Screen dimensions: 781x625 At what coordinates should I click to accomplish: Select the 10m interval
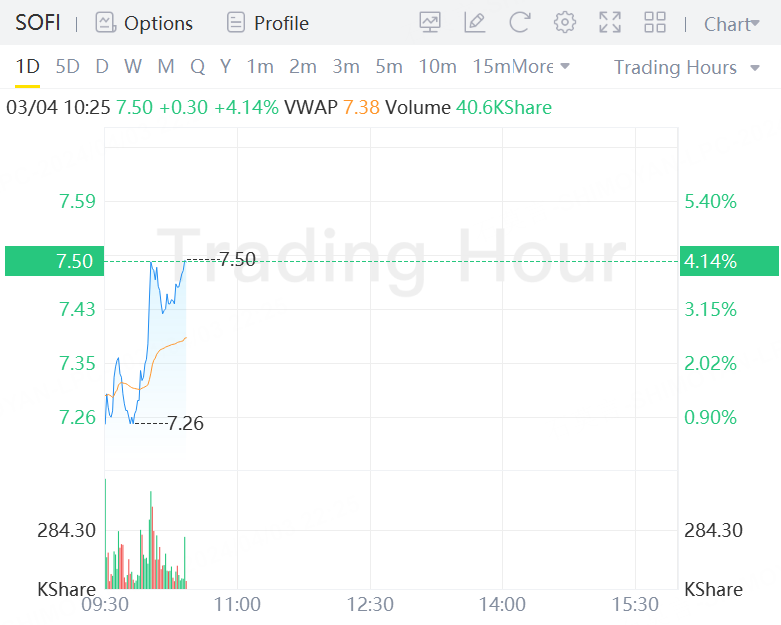pyautogui.click(x=437, y=66)
